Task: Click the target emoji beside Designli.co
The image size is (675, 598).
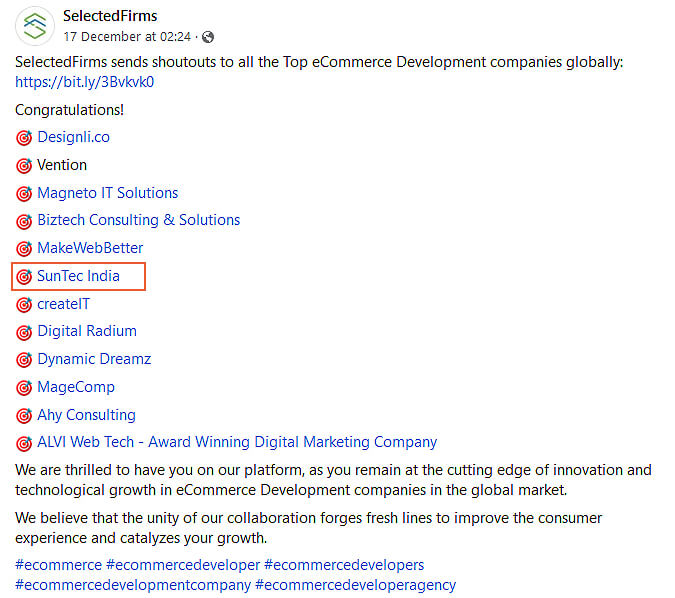Action: coord(24,138)
